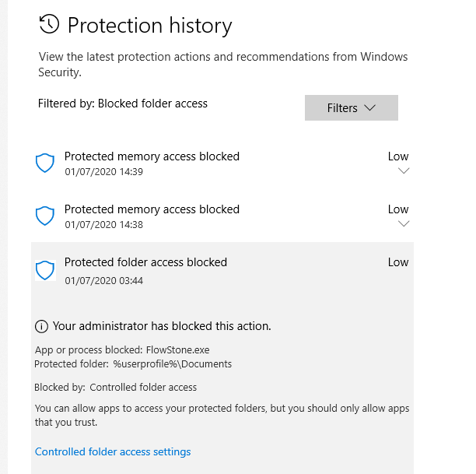Screen dimensions: 476x474
Task: Click the shield icon for the 14:38 event
Action: click(45, 216)
